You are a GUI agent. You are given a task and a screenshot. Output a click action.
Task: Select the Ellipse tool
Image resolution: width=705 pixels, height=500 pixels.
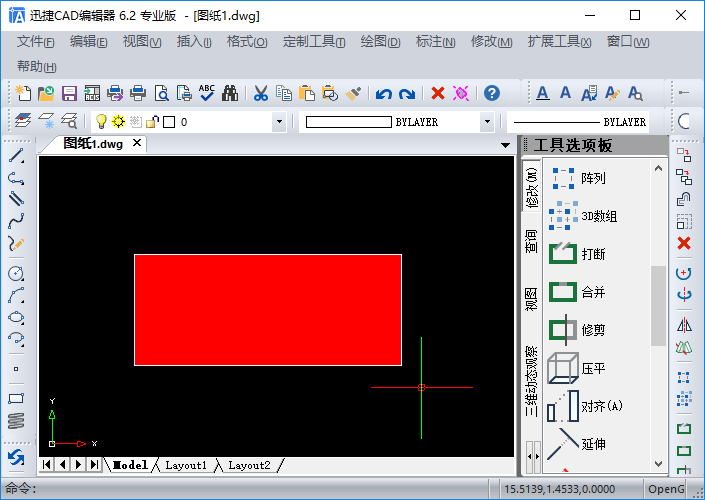(16, 317)
